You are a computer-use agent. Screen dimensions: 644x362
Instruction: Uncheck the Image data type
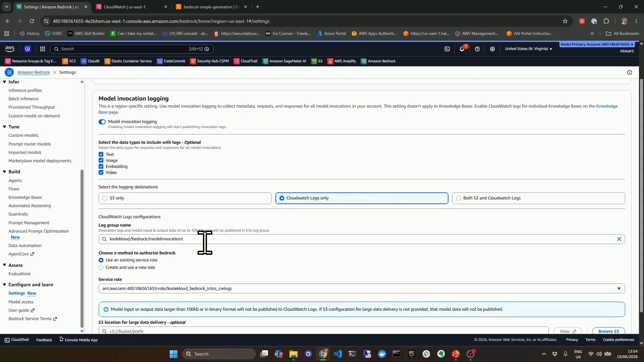tap(101, 161)
